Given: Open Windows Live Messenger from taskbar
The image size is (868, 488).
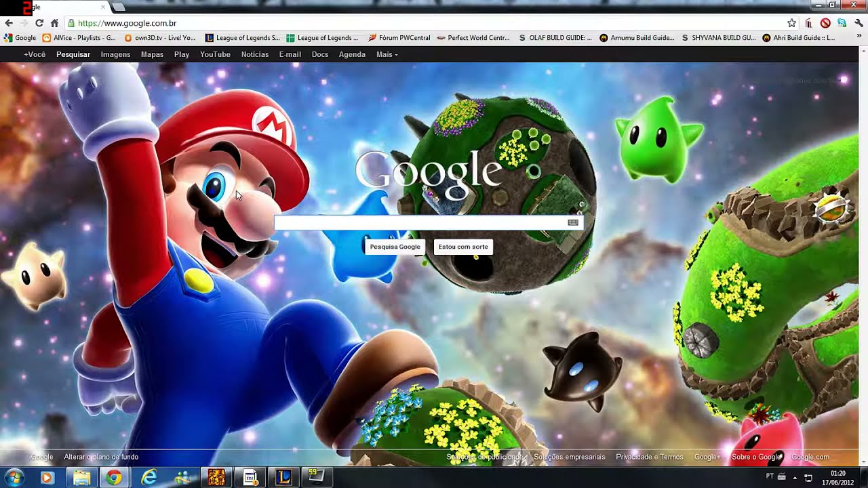Looking at the screenshot, I should [x=182, y=477].
